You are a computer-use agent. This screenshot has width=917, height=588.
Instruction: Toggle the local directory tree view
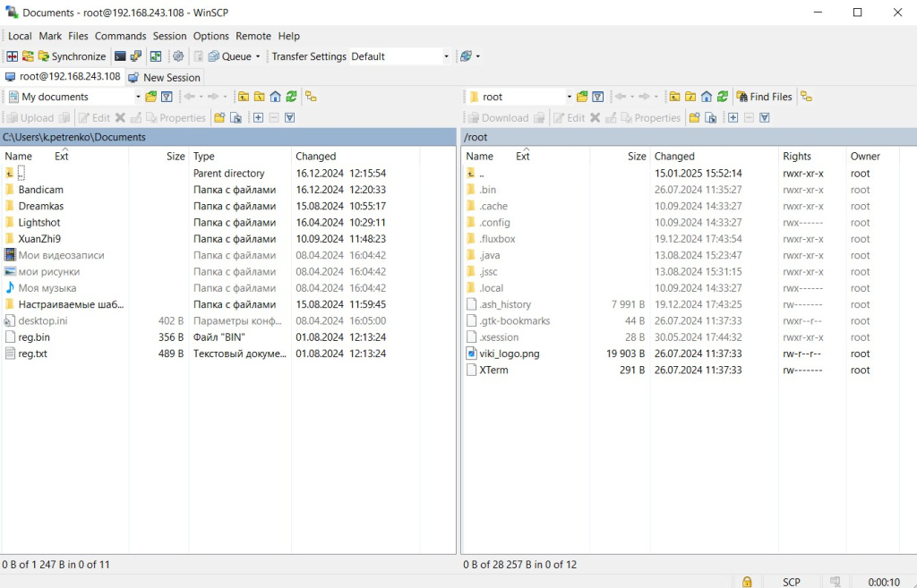click(311, 97)
